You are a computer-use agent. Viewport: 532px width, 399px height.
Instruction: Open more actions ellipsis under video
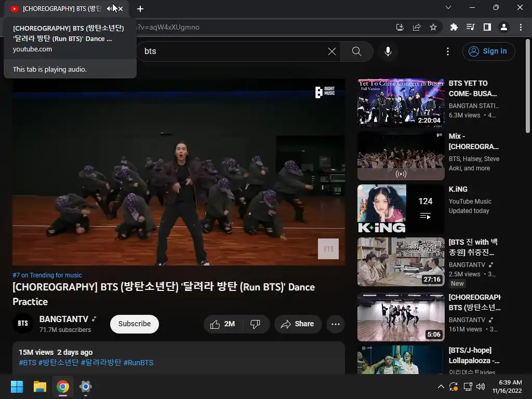(336, 324)
